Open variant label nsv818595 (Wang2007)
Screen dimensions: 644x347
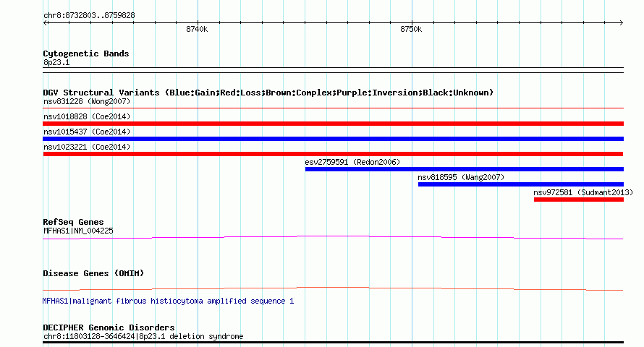[x=461, y=177]
